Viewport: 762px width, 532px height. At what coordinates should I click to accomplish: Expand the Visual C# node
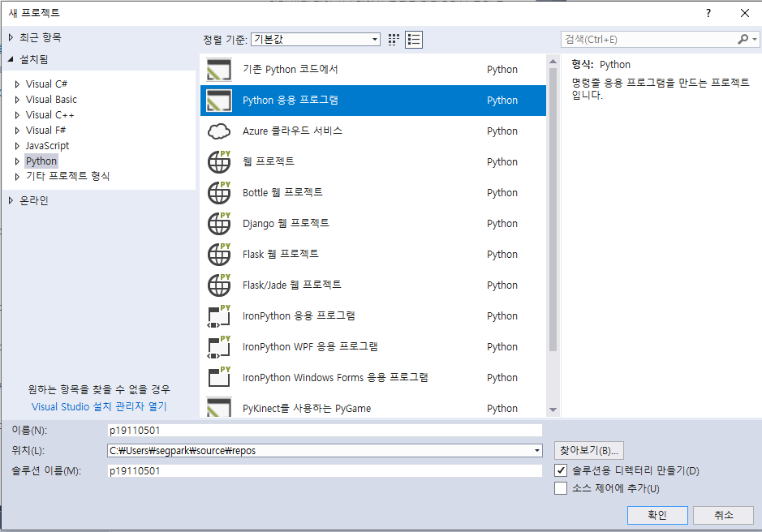(17, 84)
